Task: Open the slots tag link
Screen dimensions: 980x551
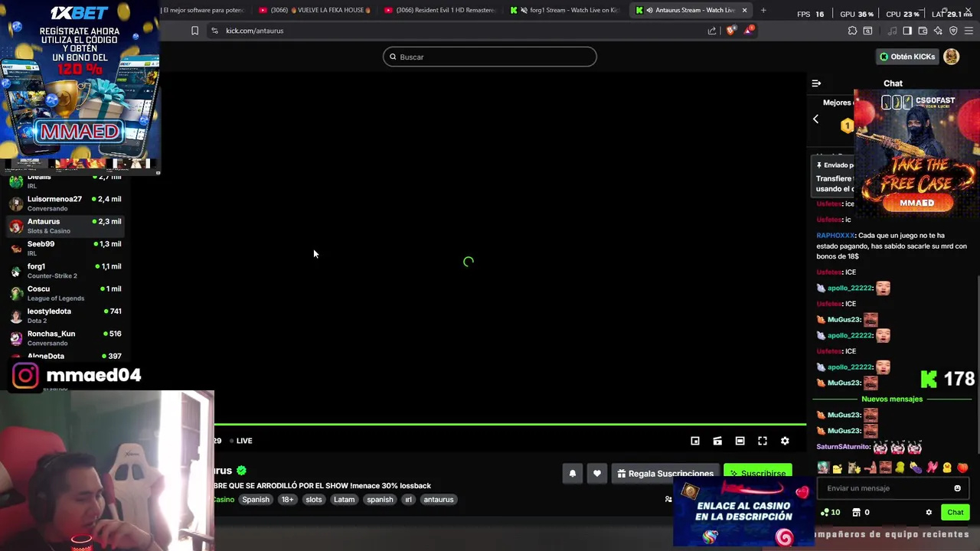Action: click(314, 500)
